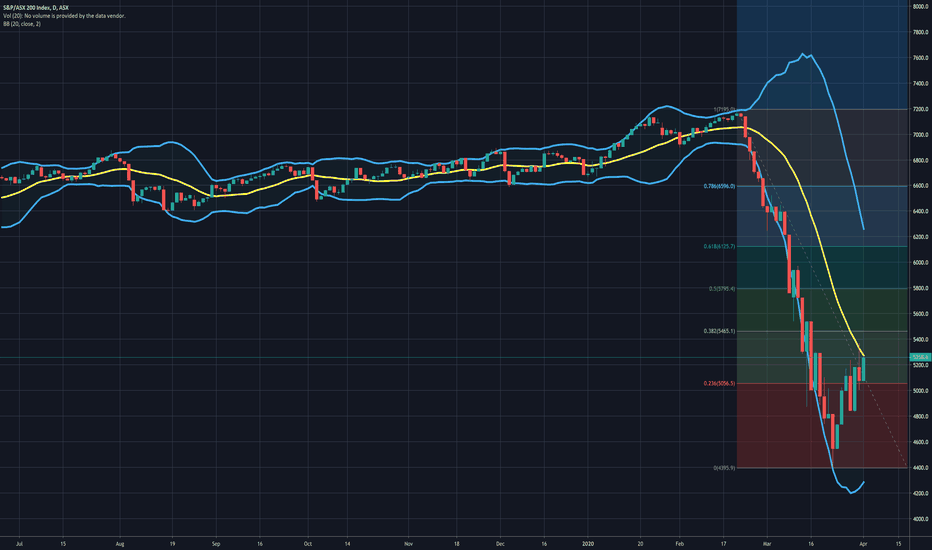Screen dimensions: 932x550
Task: Click the 2020 label on the time axis
Action: (x=588, y=543)
